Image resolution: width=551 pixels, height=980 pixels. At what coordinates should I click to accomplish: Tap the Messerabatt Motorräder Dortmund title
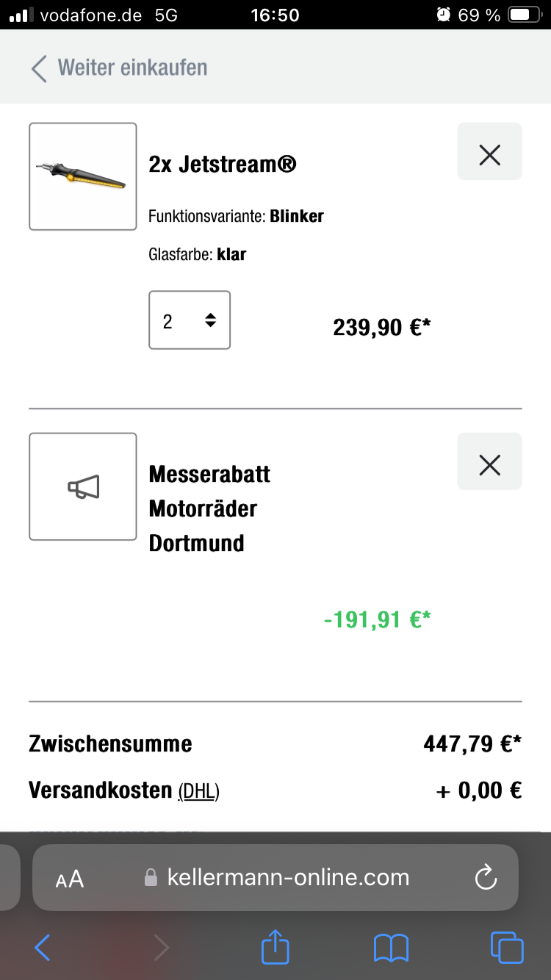pos(209,508)
